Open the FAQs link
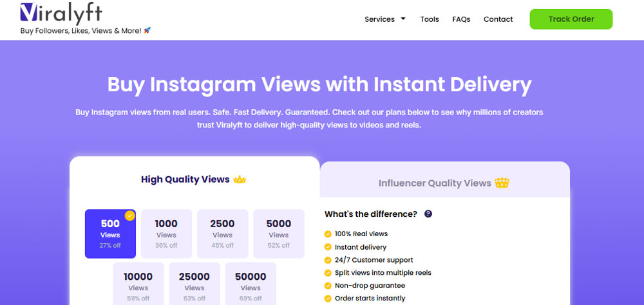This screenshot has height=305, width=644. [461, 19]
